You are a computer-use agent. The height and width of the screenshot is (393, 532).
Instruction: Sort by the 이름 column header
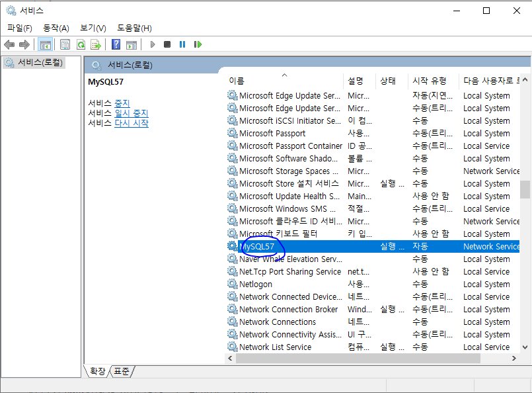284,81
